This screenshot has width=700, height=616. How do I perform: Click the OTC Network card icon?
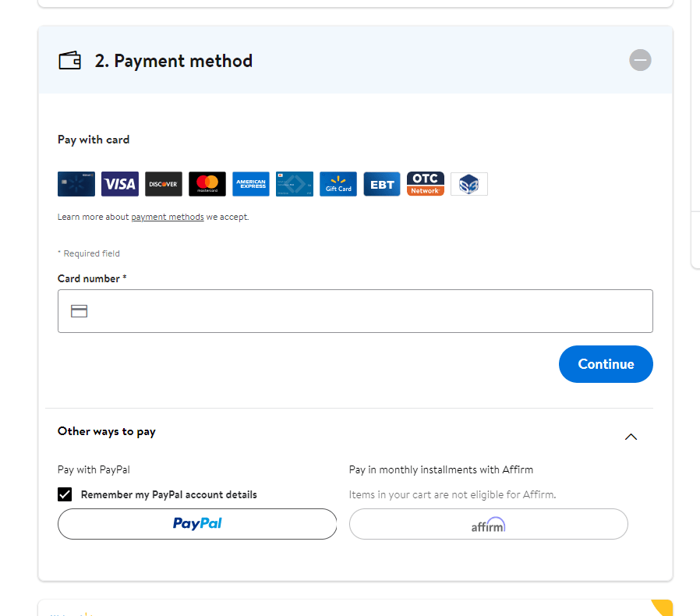[426, 184]
